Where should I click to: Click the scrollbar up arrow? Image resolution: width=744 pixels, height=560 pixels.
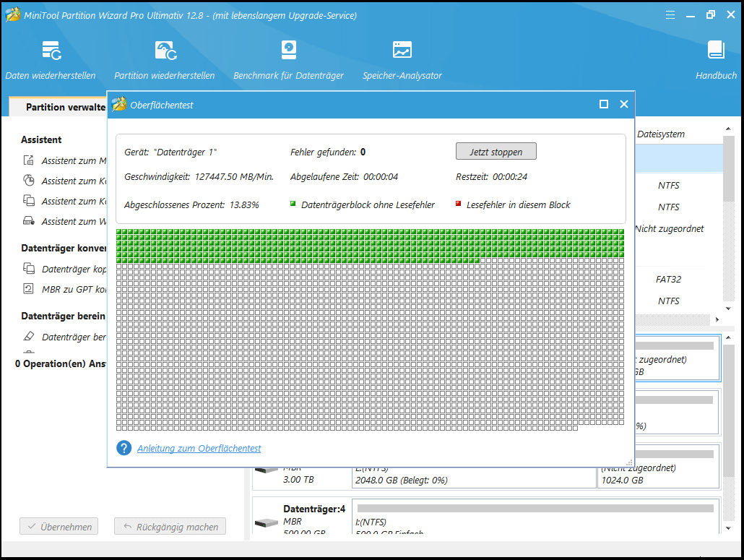pos(728,129)
